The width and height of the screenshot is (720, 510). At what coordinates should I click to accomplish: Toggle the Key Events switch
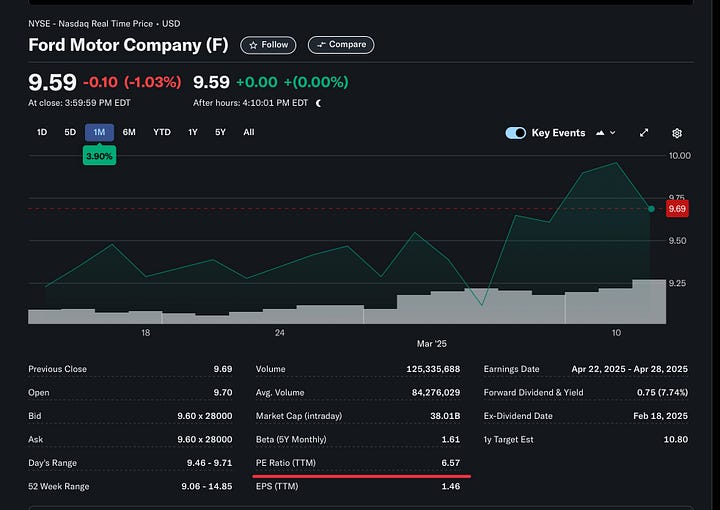pos(516,133)
